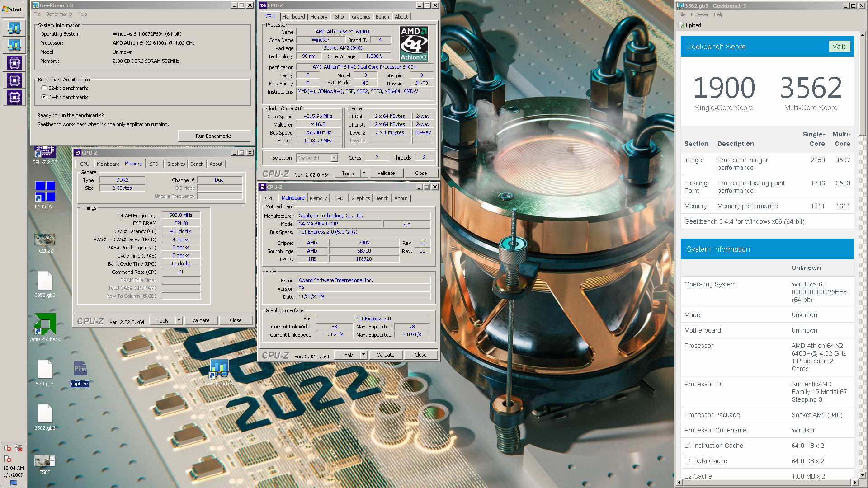868x488 pixels.
Task: Select the 3502 screenshot thumbnail icon
Action: [x=45, y=465]
